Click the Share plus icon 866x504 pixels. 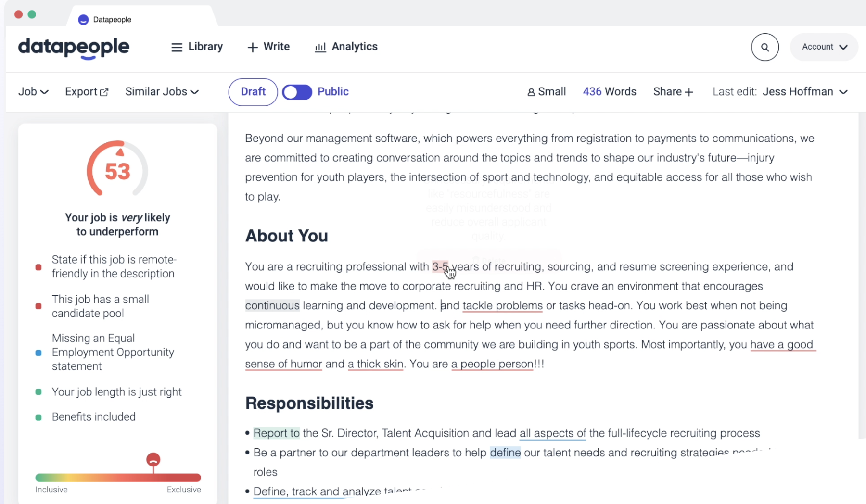689,91
